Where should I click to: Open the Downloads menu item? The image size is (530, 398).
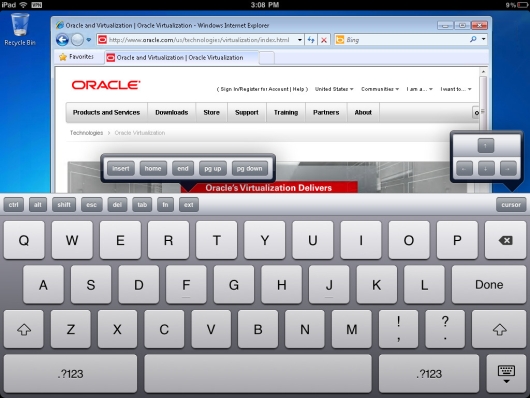[x=171, y=112]
